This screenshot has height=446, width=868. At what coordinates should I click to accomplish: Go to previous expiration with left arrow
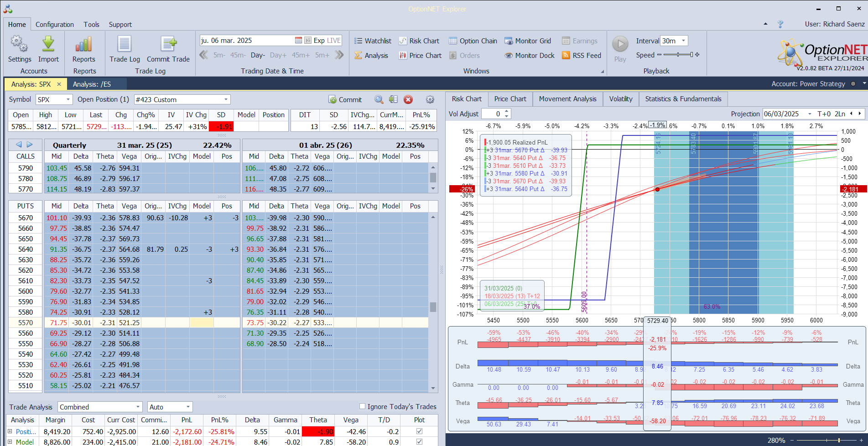19,145
